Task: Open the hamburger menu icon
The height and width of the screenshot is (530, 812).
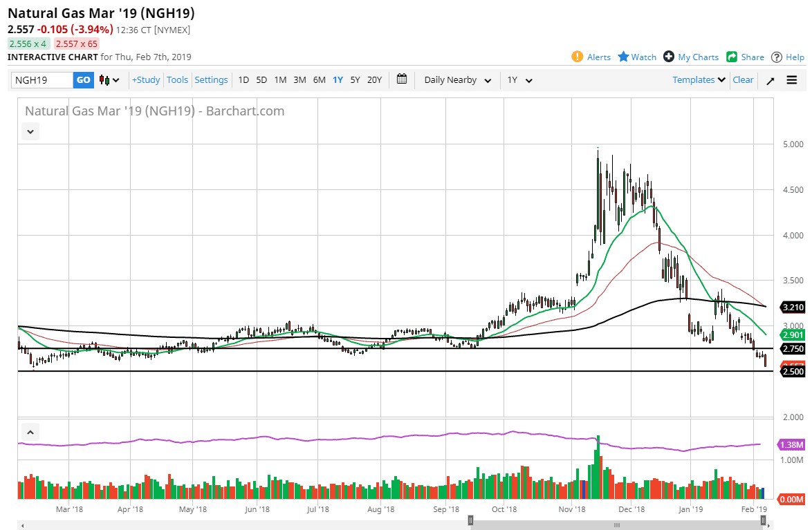Action: [792, 80]
